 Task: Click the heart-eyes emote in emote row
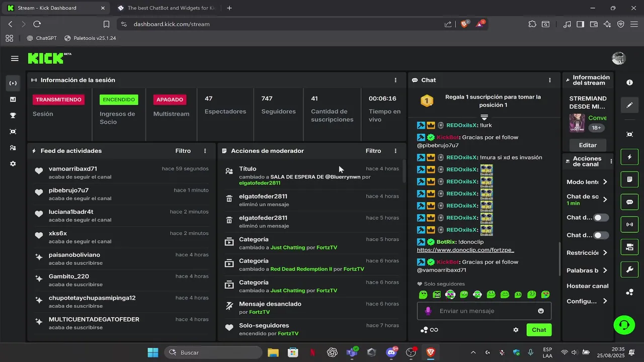coord(545,294)
